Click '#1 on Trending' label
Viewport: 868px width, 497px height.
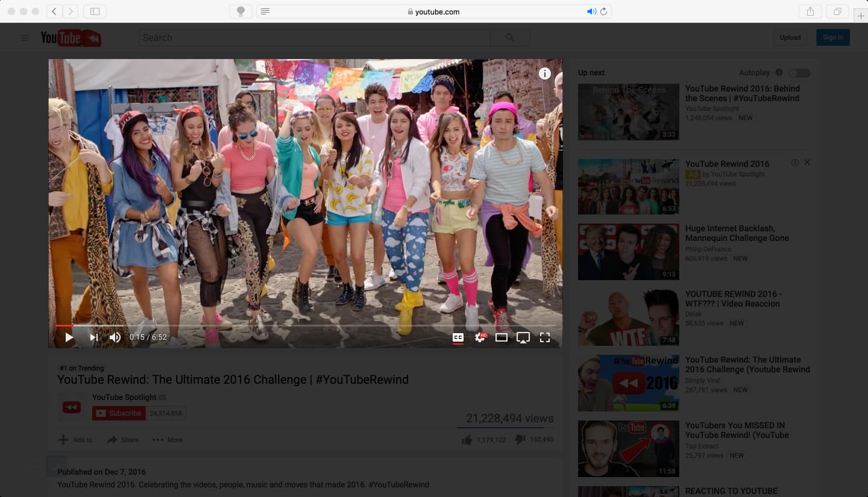pyautogui.click(x=82, y=368)
